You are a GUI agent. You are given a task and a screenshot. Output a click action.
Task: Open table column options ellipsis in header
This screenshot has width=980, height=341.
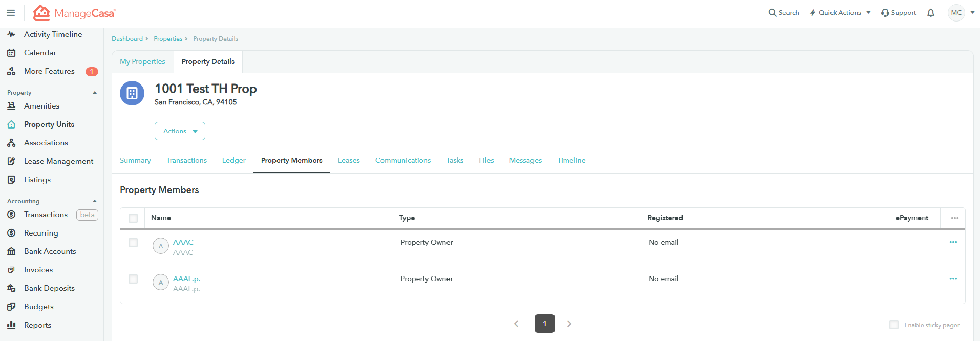pyautogui.click(x=954, y=218)
